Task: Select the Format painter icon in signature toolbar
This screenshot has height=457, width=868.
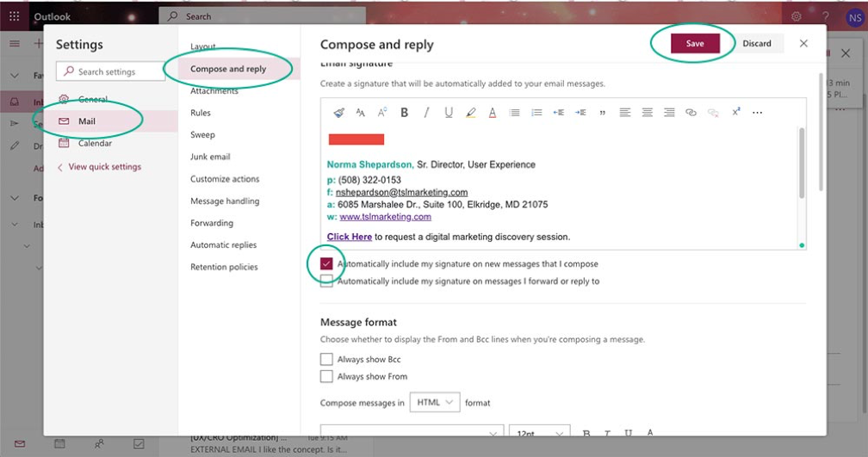Action: (338, 113)
